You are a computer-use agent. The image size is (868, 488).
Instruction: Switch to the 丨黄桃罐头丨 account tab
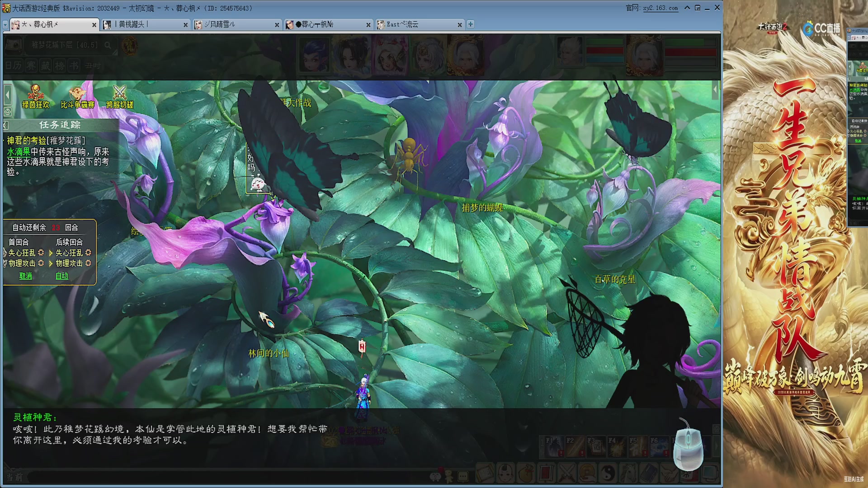[146, 24]
